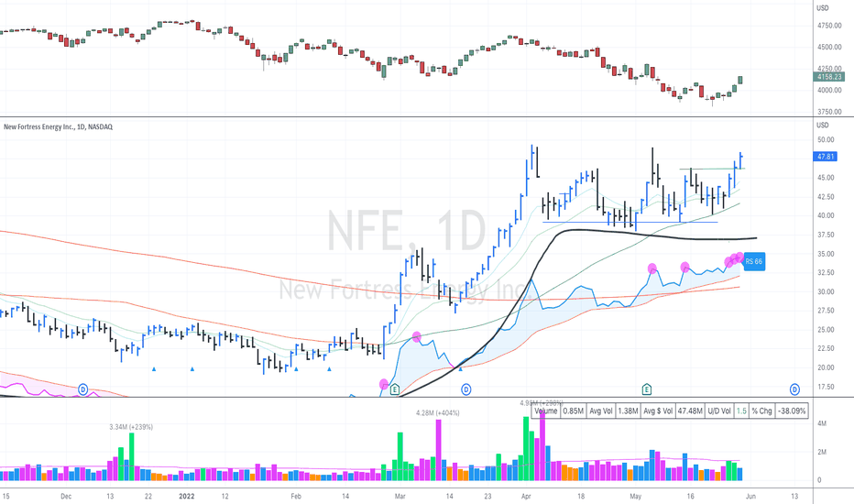The height and width of the screenshot is (504, 854).
Task: Click the 50.00 level on stock price scale
Action: (826, 139)
